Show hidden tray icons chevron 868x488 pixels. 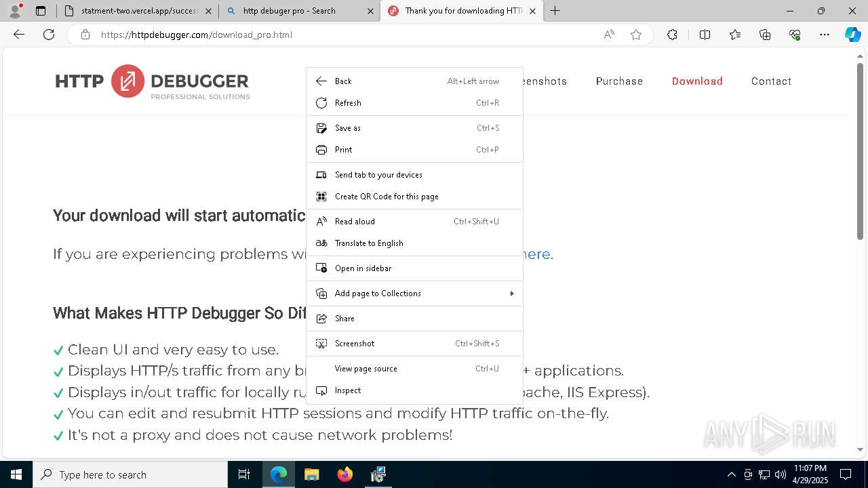[x=731, y=474]
